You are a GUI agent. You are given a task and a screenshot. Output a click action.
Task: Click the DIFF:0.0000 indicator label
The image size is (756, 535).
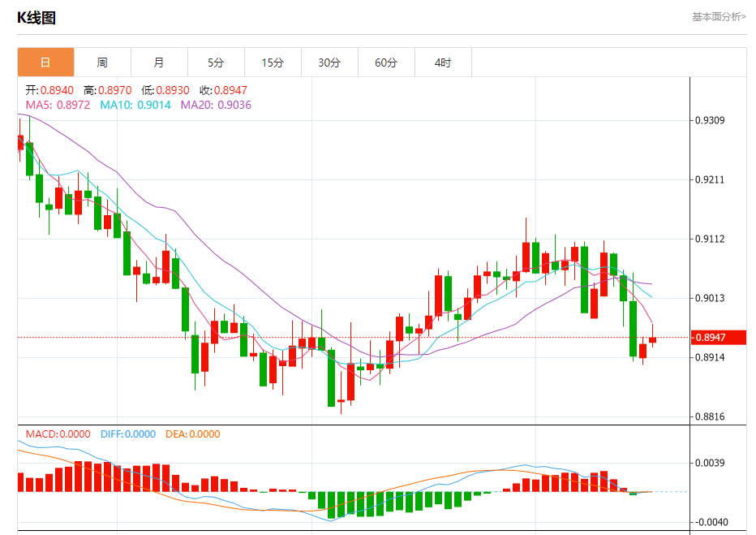[128, 434]
